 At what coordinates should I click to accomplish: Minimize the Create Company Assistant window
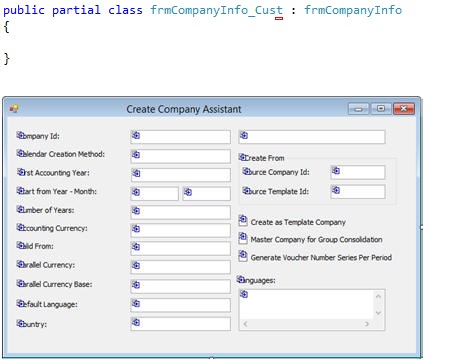[x=358, y=109]
